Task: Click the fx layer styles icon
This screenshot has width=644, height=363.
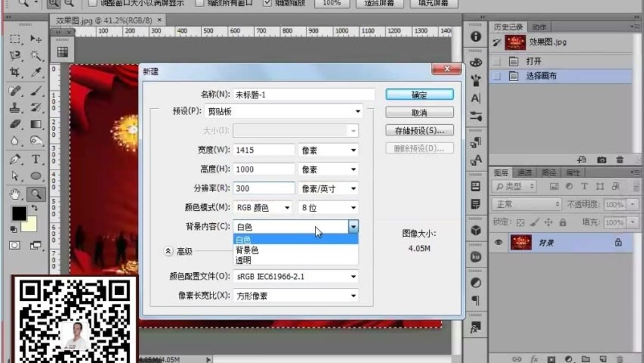Action: pyautogui.click(x=533, y=359)
